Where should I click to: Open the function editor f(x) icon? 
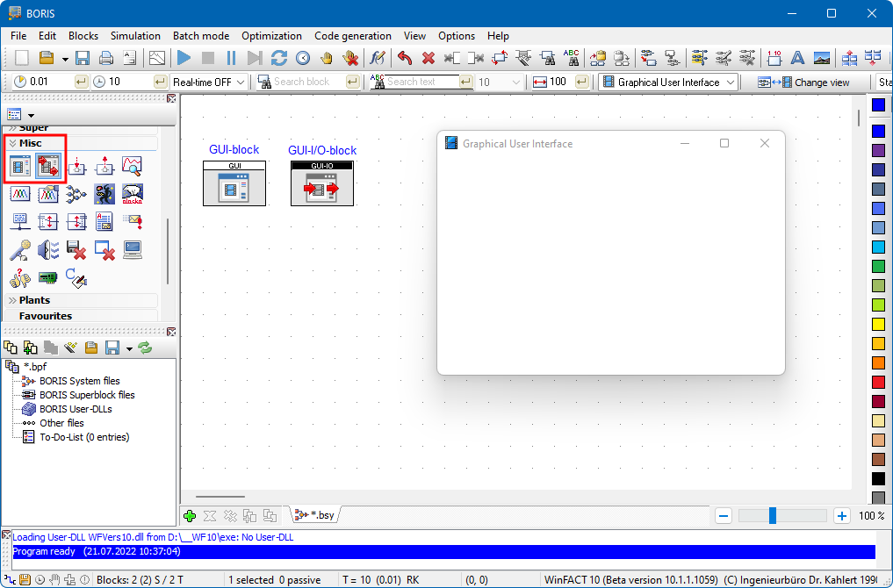click(x=377, y=58)
